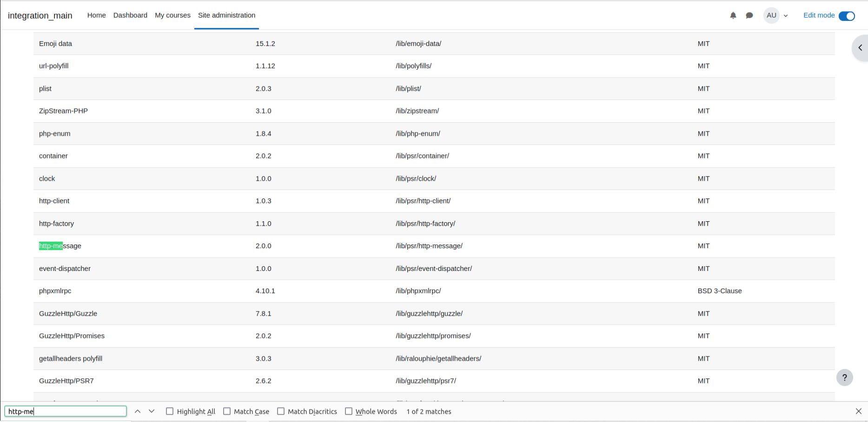
Task: Click the 4.10.1 version cell
Action: [x=265, y=291]
